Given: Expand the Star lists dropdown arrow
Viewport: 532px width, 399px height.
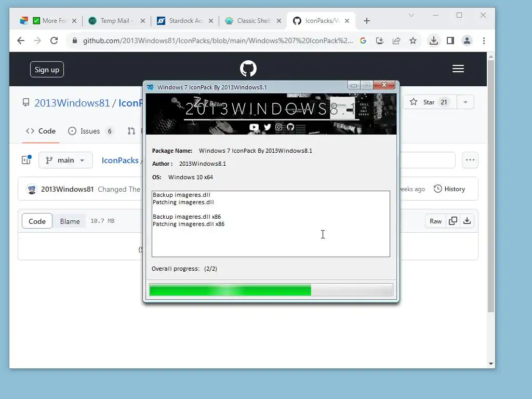Looking at the screenshot, I should click(465, 102).
